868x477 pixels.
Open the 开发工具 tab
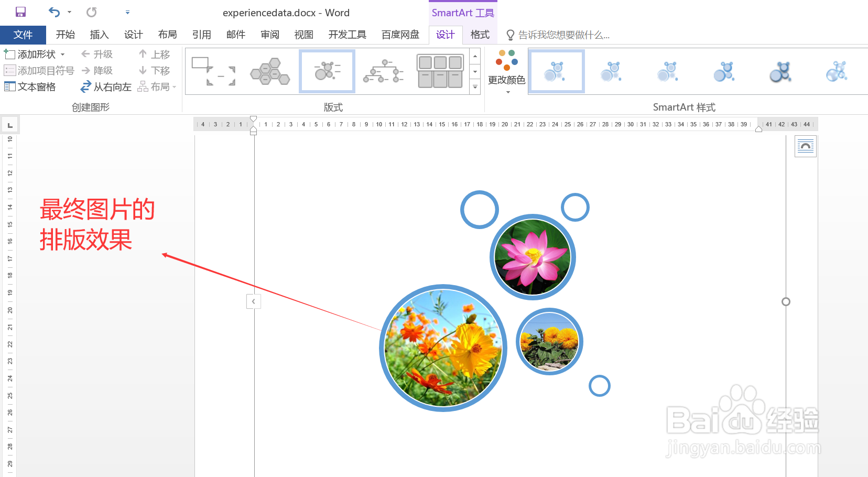[x=348, y=35]
